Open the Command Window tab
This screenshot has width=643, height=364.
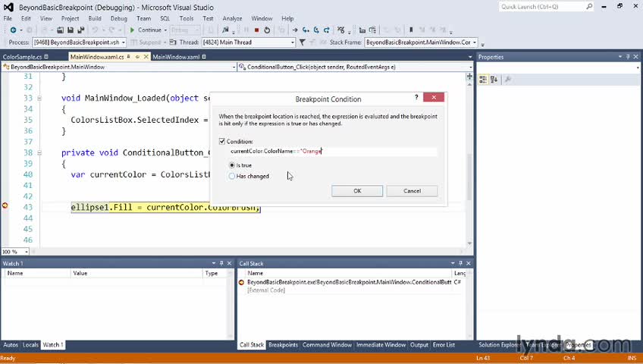328,345
